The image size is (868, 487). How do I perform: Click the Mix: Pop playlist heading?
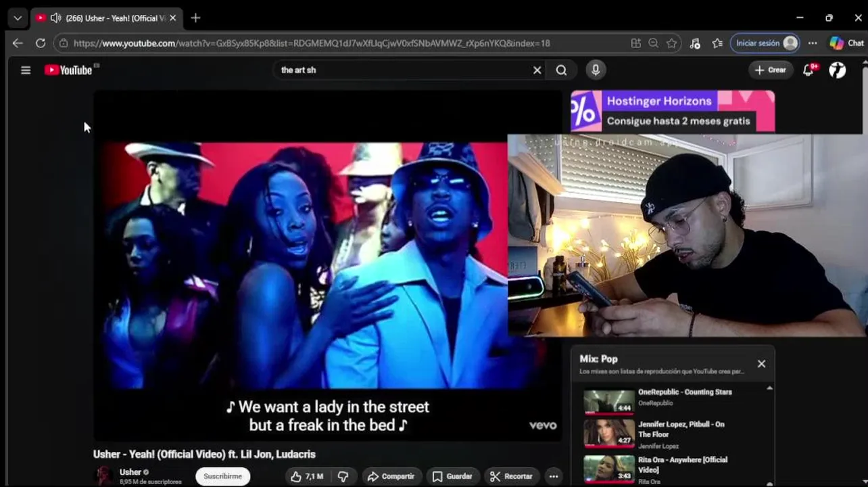click(598, 359)
